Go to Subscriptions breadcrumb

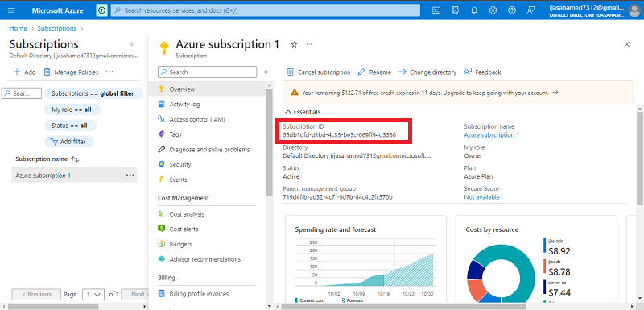56,29
